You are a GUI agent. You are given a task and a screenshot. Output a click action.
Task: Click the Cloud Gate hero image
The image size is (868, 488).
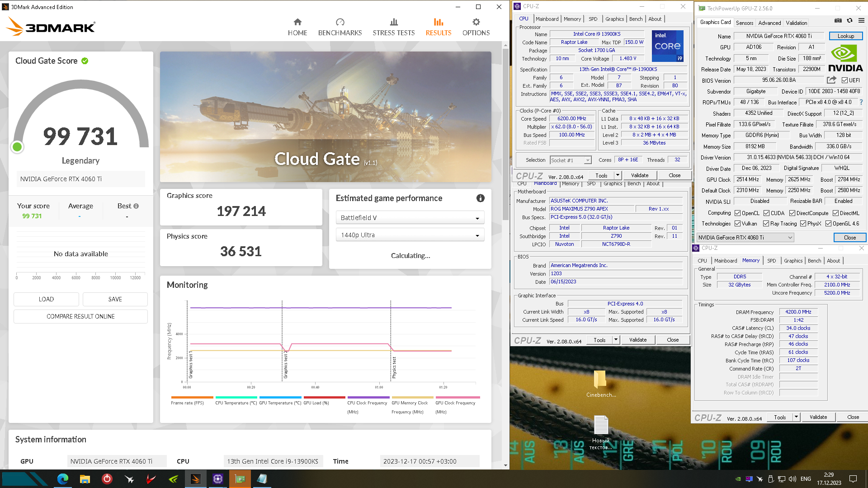(x=325, y=117)
